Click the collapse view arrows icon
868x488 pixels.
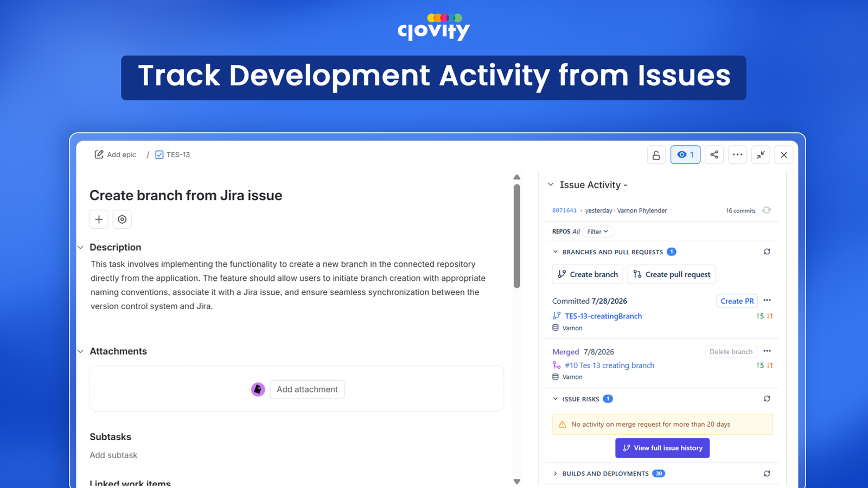[x=761, y=155]
